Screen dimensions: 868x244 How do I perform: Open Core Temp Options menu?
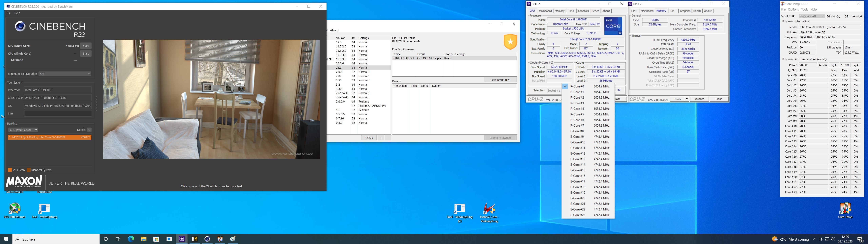tap(793, 9)
